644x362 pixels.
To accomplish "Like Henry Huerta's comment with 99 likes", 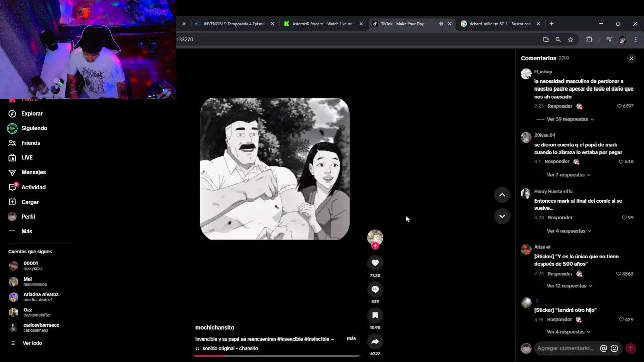I will [x=624, y=218].
